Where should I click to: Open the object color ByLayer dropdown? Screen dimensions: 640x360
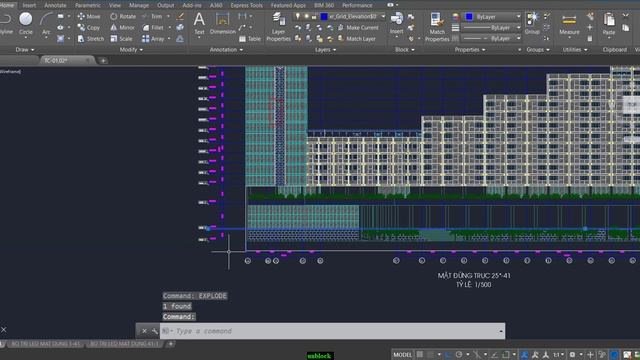(x=518, y=17)
